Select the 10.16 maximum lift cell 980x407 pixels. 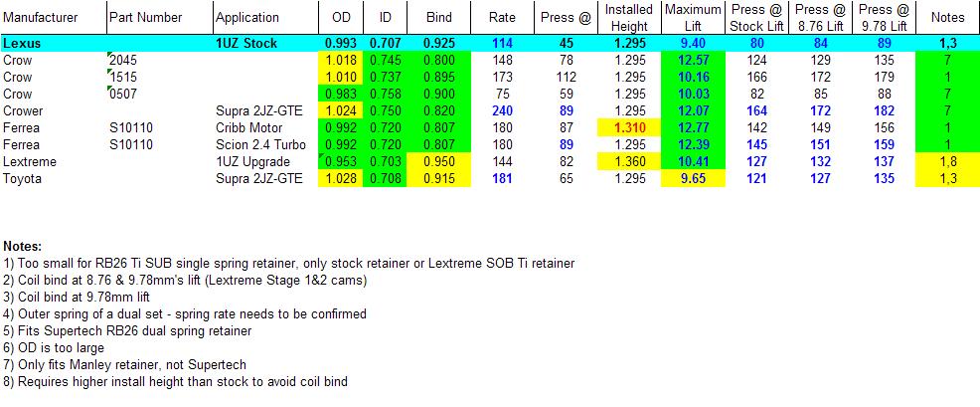pos(693,78)
